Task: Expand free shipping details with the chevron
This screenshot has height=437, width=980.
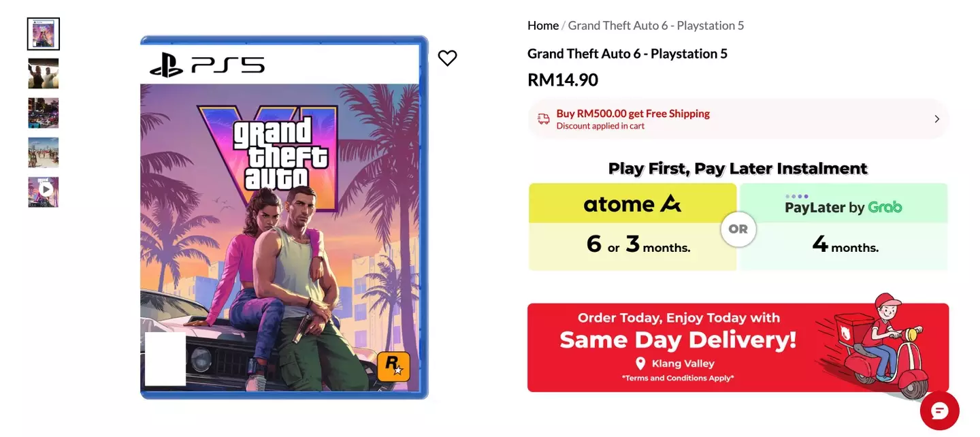Action: coord(936,118)
